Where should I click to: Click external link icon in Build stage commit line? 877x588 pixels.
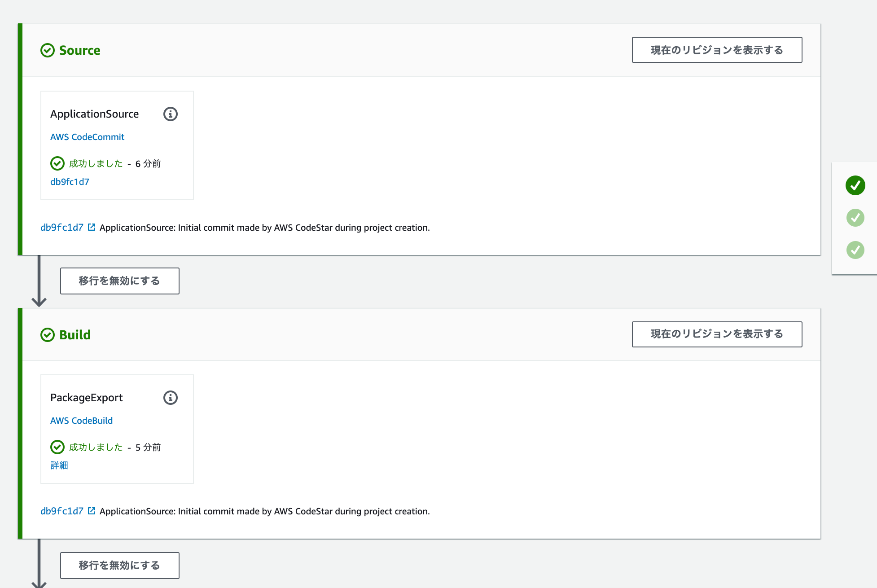(92, 511)
